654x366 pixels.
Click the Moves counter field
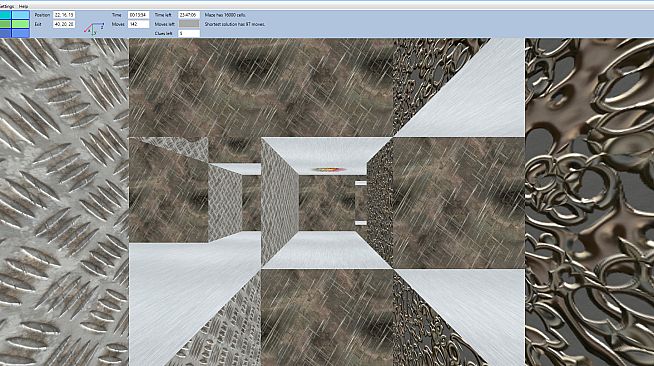click(138, 24)
